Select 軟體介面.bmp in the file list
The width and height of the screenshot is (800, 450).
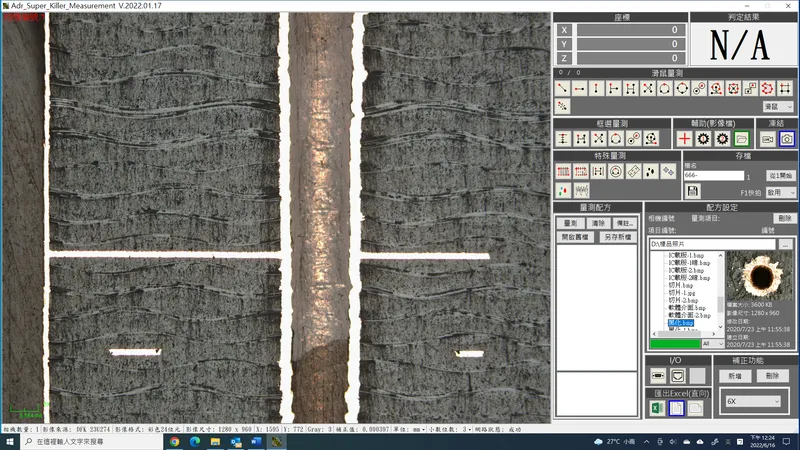click(x=686, y=307)
